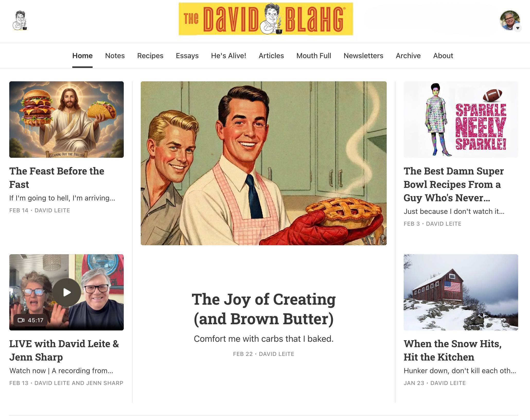View the Archive tab
The height and width of the screenshot is (420, 530).
coord(408,56)
